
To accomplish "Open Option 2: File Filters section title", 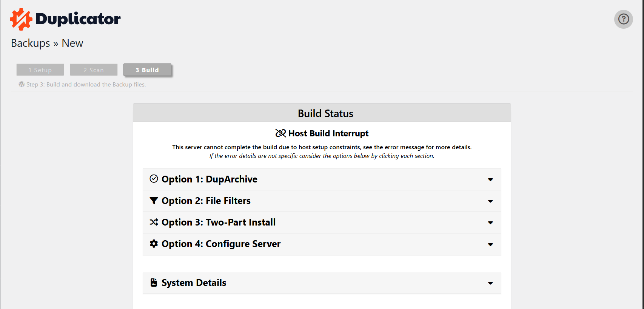I will tap(206, 201).
